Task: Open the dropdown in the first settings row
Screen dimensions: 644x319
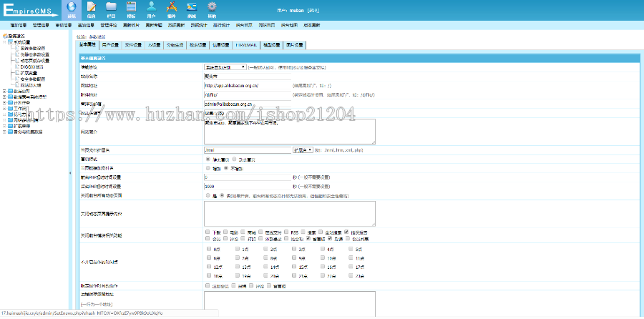Action: pos(225,67)
